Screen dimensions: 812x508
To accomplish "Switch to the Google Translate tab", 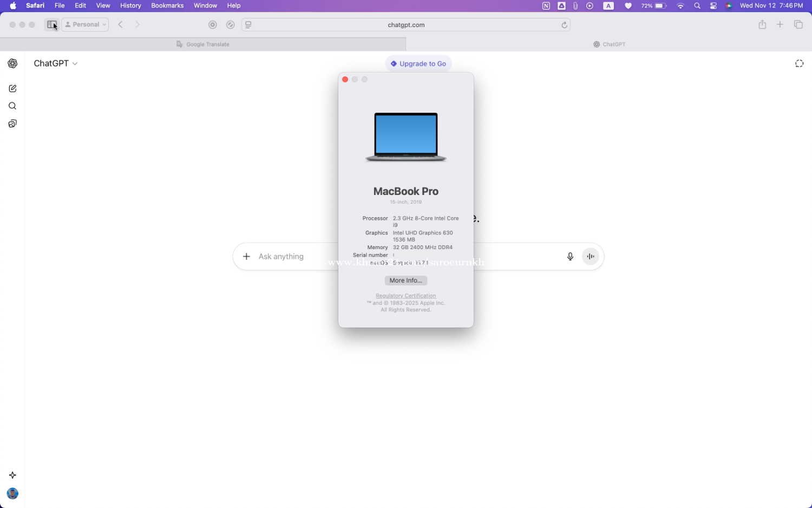I will pos(203,44).
